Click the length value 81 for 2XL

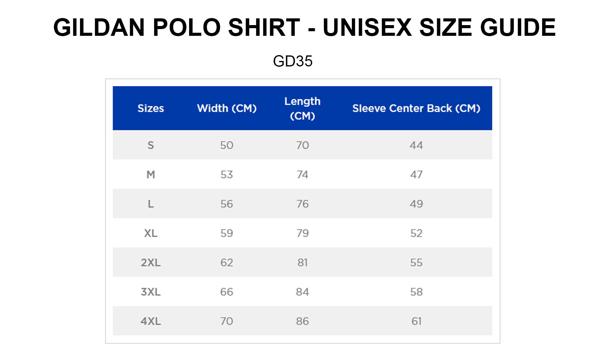pos(302,263)
